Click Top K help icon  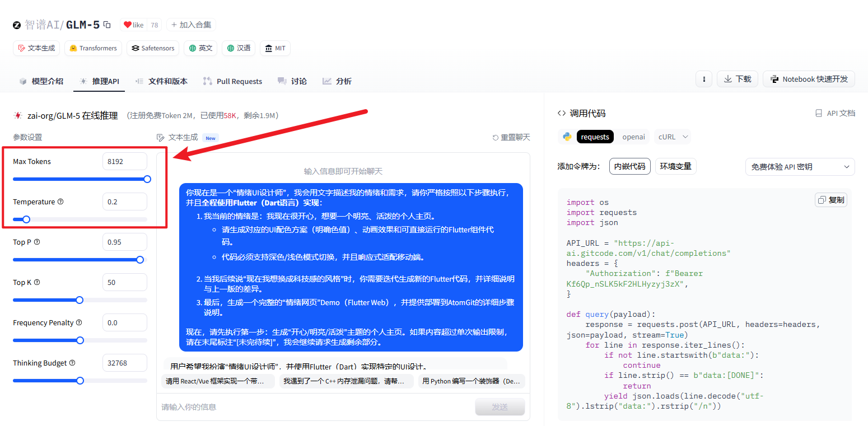pos(37,282)
